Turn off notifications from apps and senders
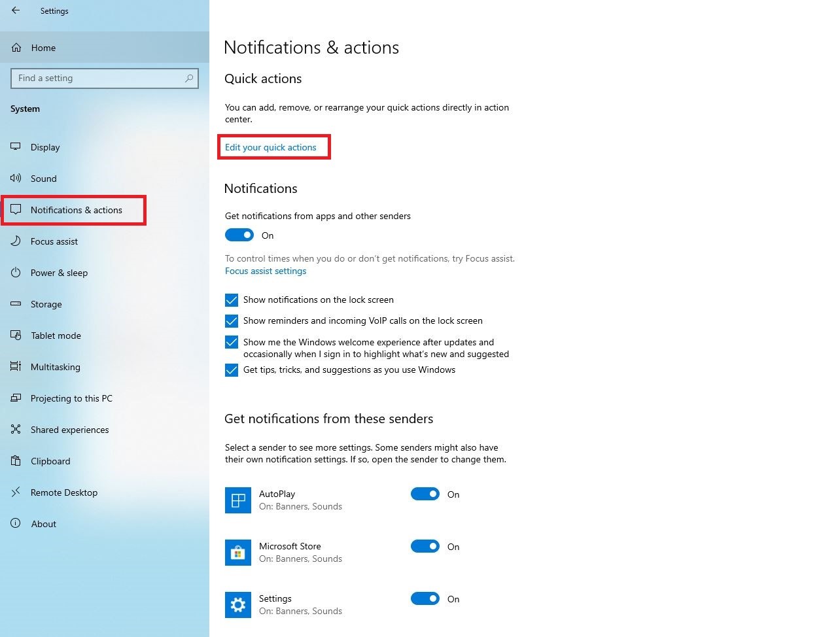840x637 pixels. click(239, 235)
